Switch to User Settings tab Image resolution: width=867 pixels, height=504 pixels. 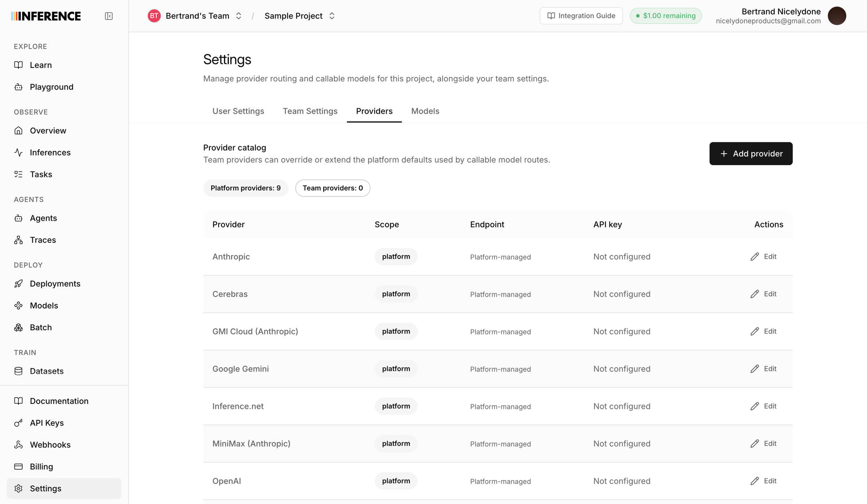click(238, 111)
